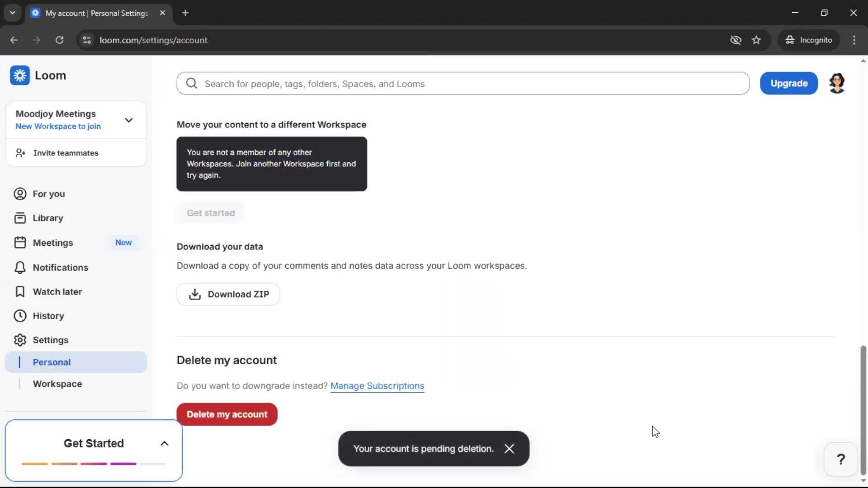This screenshot has width=868, height=488.
Task: Go to Meetings in sidebar
Action: (52, 243)
